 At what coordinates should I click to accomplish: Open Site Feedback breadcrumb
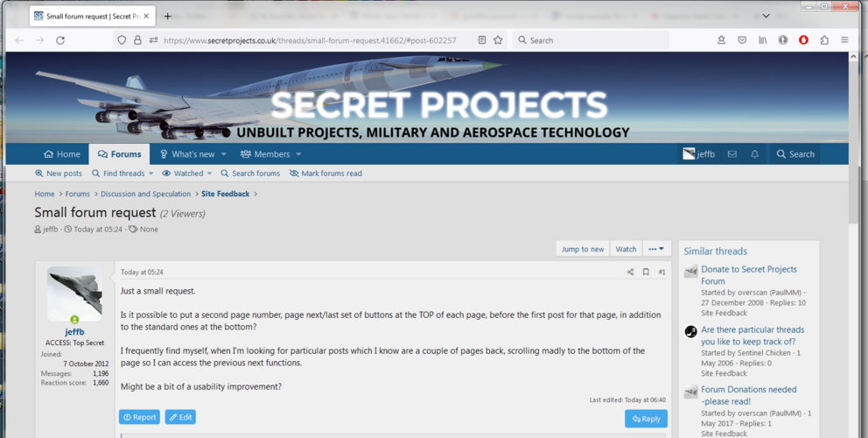coord(225,194)
